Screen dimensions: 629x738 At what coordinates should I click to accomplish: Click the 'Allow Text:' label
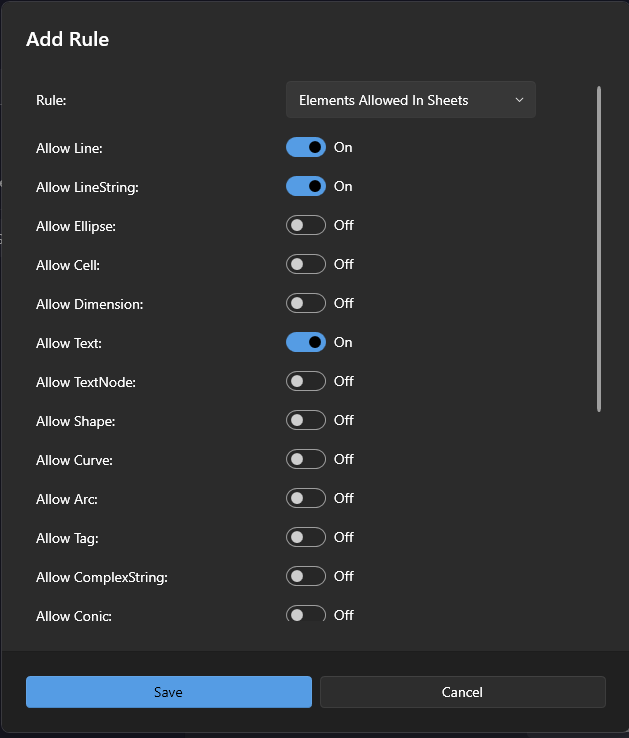69,343
